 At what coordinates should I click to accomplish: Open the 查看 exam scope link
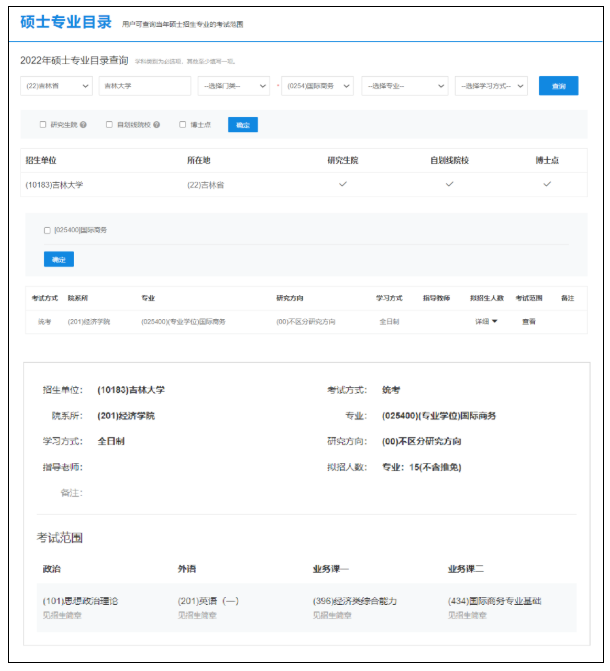coord(529,321)
